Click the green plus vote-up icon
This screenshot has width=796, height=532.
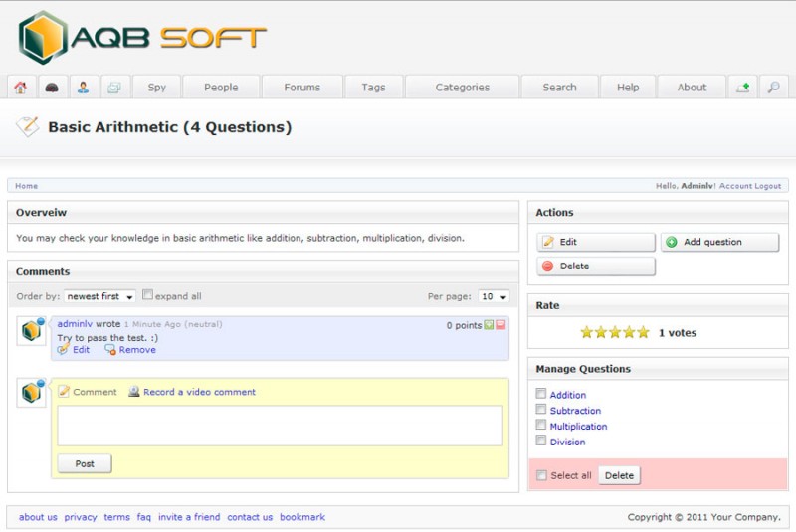pyautogui.click(x=489, y=325)
